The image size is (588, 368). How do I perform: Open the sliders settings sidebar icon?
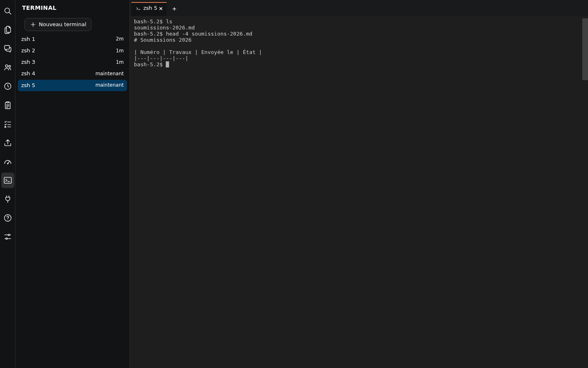[8, 237]
